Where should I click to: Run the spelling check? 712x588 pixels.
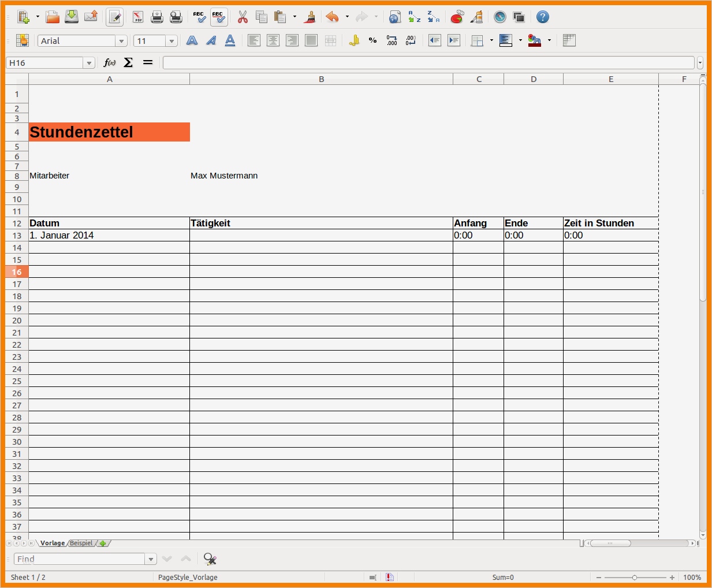pyautogui.click(x=200, y=17)
